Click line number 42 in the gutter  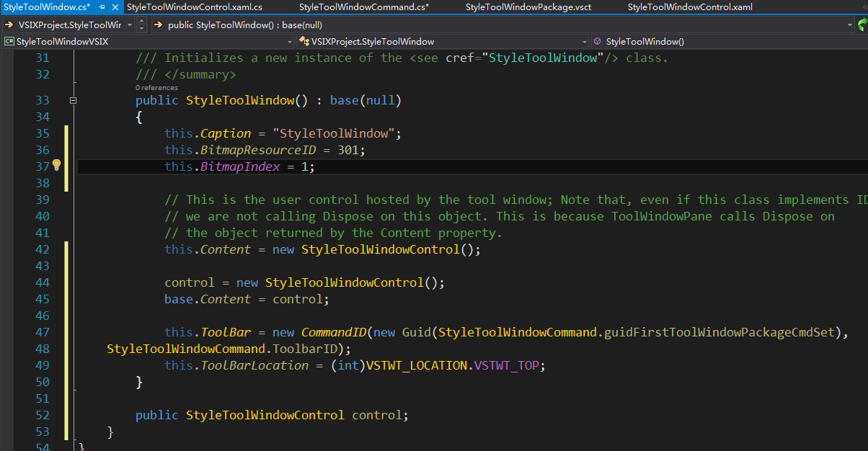[42, 249]
